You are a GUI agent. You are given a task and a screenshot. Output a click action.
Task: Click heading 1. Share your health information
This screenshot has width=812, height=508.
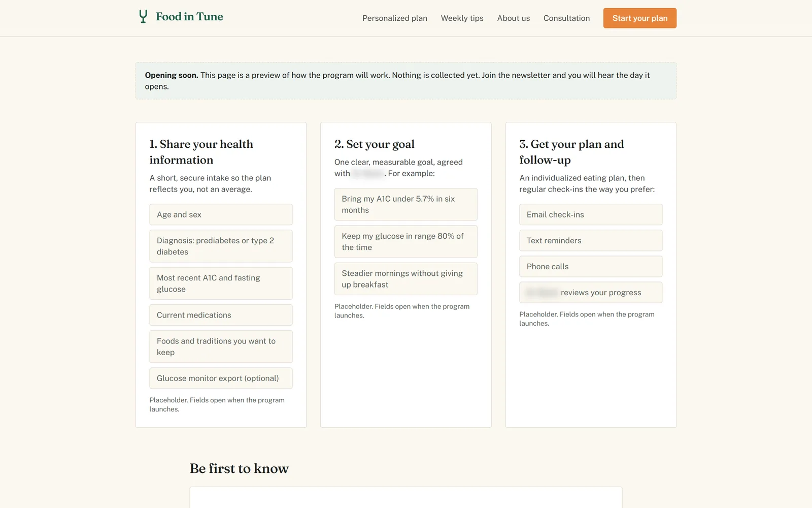(201, 152)
